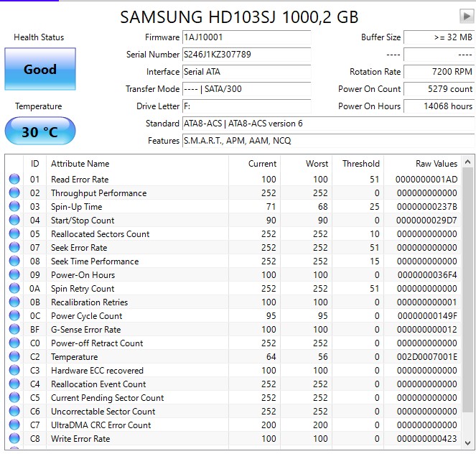The width and height of the screenshot is (476, 454).
Task: Click the status orb beside Reallocated Sectors Count
Action: click(14, 234)
